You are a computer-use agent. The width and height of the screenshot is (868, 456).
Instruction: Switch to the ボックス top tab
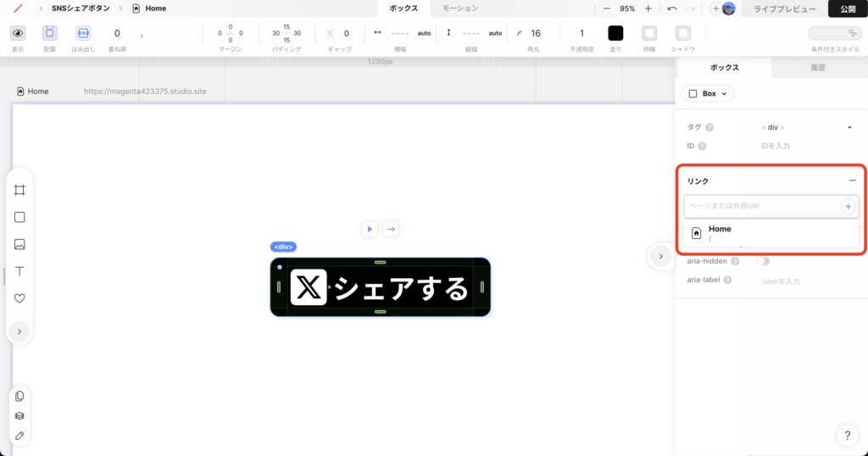[403, 8]
